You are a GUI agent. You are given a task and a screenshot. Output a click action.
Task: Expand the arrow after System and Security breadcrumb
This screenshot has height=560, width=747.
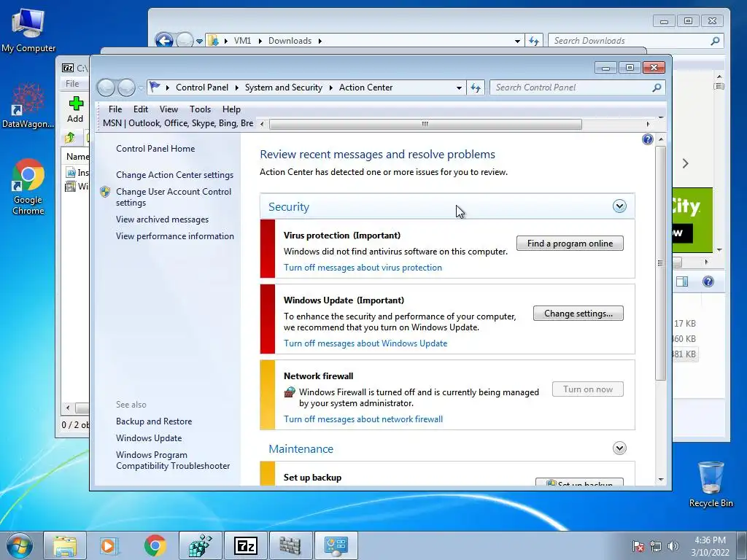(x=330, y=87)
